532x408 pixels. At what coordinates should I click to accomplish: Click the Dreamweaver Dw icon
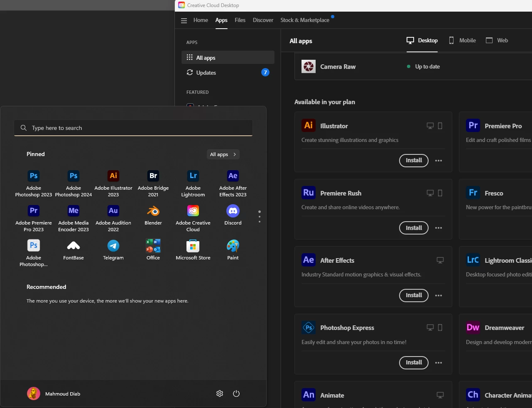point(473,327)
